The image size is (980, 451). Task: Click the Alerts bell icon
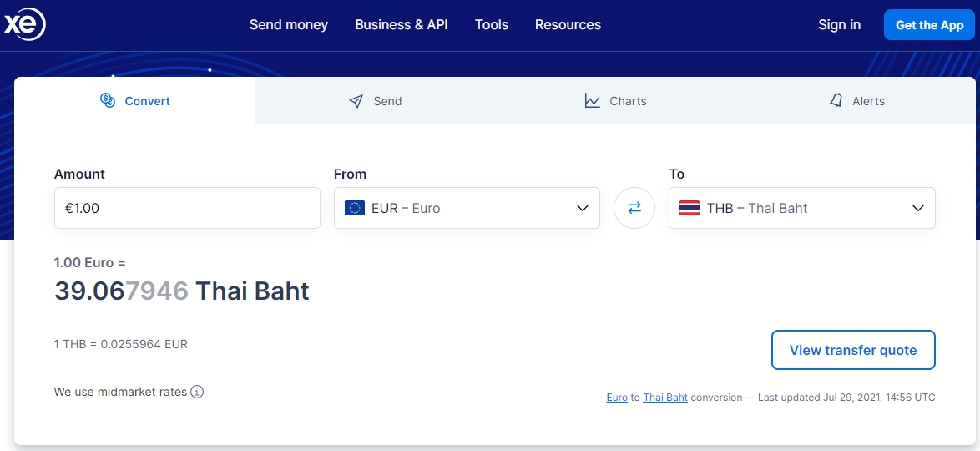click(x=836, y=101)
